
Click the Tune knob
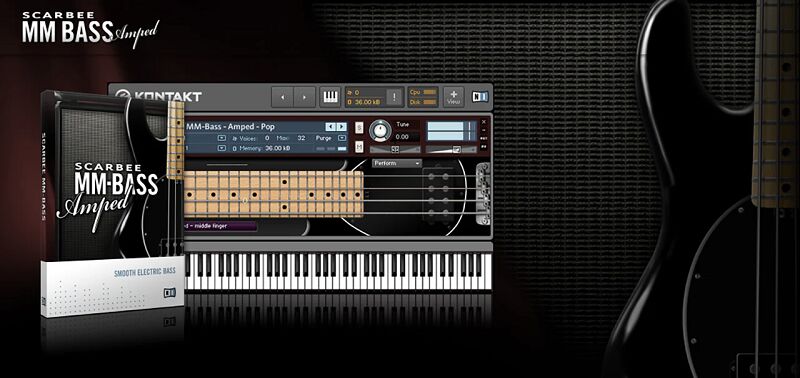[x=380, y=131]
